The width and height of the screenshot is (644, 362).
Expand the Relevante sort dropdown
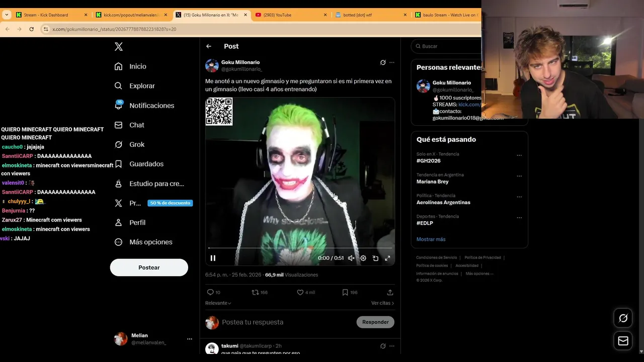pyautogui.click(x=218, y=303)
